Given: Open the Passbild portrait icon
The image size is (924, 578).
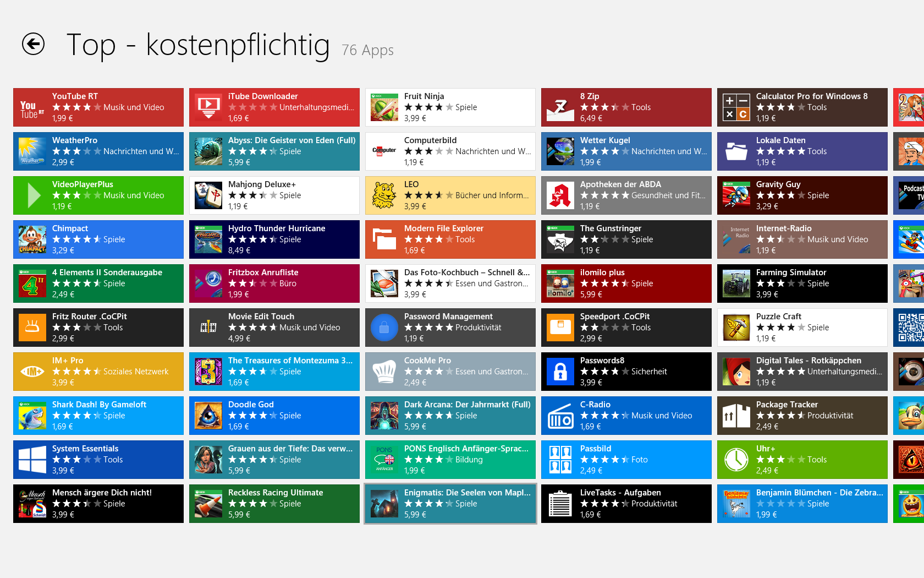Looking at the screenshot, I should (560, 460).
